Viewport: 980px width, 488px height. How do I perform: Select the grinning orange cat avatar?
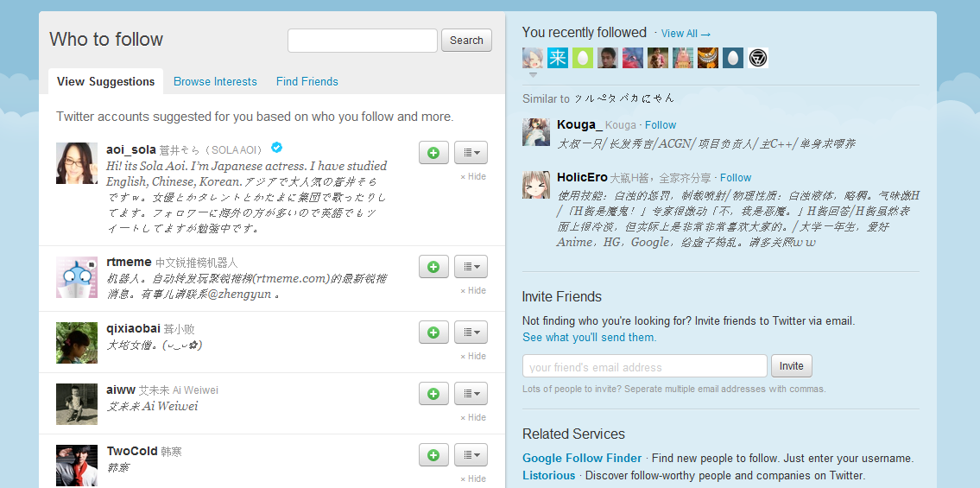[707, 58]
